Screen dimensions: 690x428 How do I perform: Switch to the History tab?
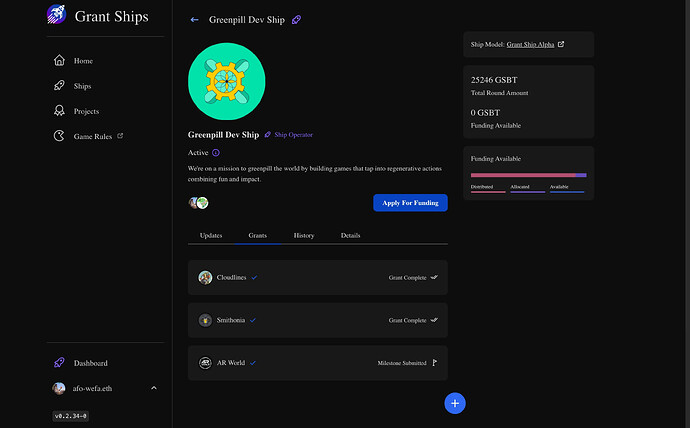pos(304,235)
